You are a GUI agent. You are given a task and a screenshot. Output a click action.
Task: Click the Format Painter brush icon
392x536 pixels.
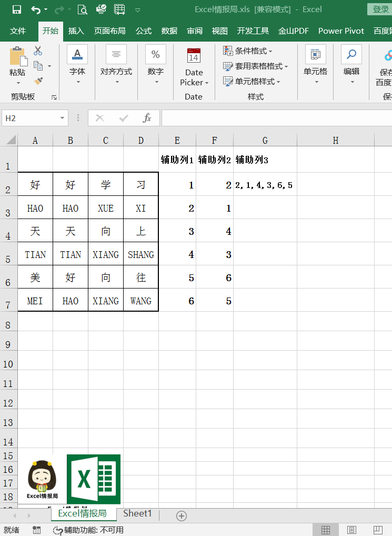click(x=38, y=81)
